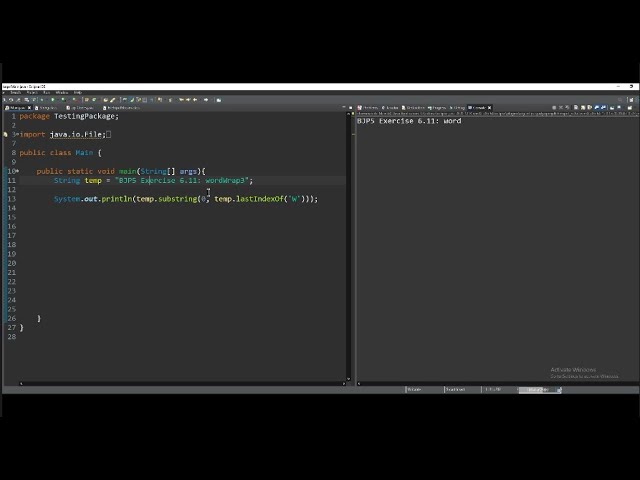Screen dimensions: 640x480
Task: Expand the folded import block on line 3
Action: [17, 134]
